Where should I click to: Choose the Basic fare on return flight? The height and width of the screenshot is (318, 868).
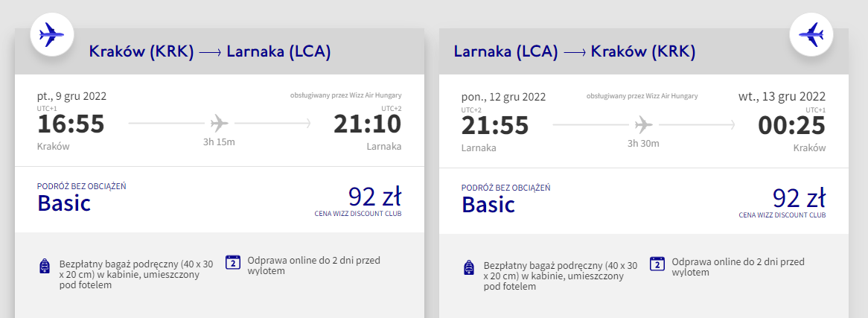pos(488,204)
